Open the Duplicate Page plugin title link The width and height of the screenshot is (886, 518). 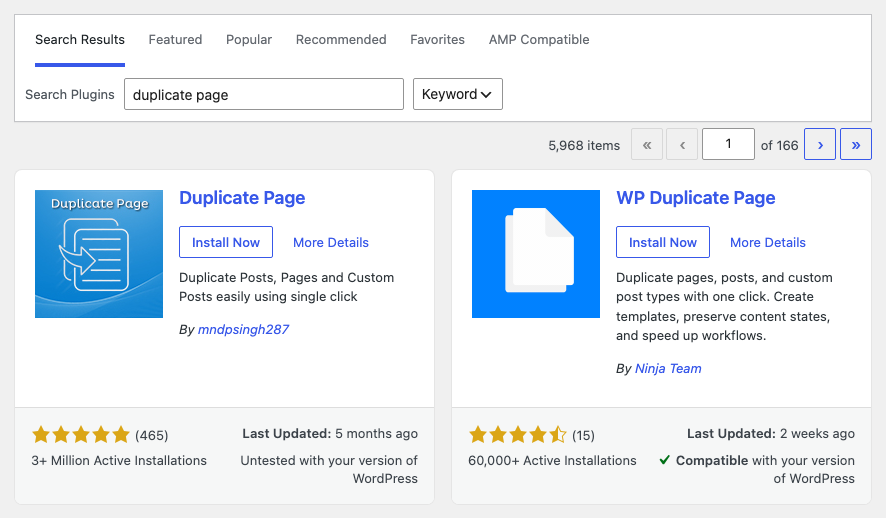coord(242,198)
